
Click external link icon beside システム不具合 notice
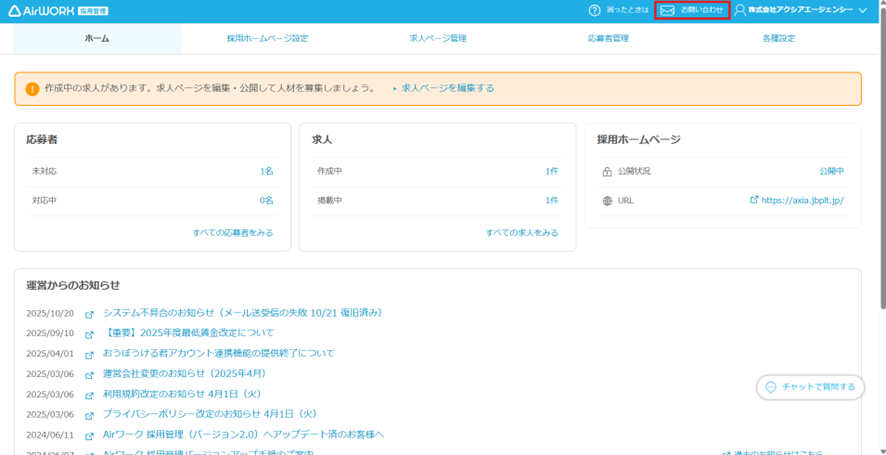(x=90, y=314)
